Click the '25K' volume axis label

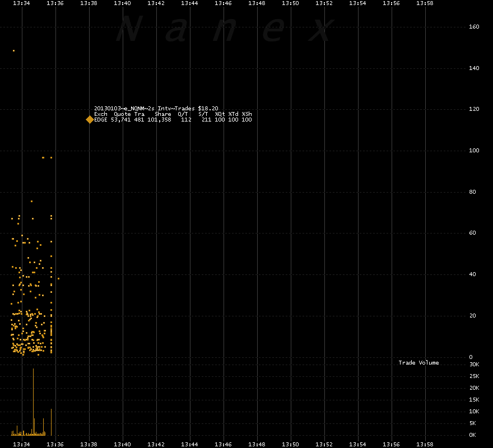pyautogui.click(x=474, y=376)
